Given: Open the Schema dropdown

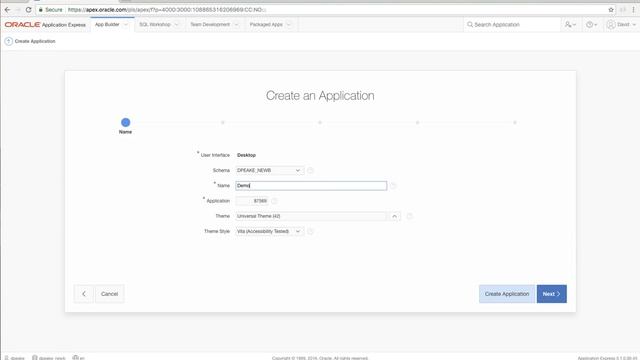Looking at the screenshot, I should (269, 170).
